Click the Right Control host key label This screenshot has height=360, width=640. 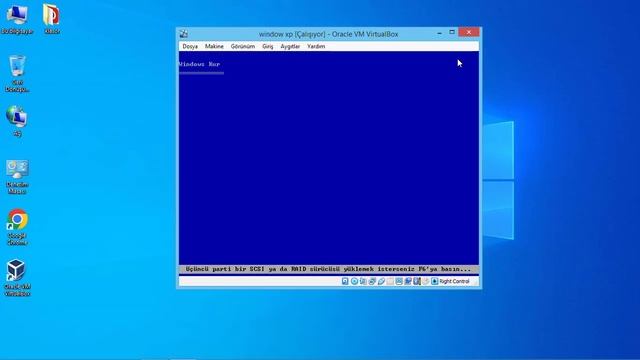tap(454, 281)
